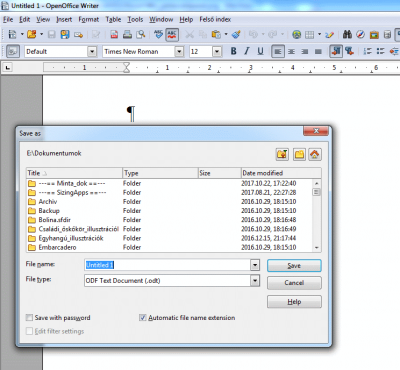Click the Cancel button
This screenshot has height=370, width=400.
point(294,283)
